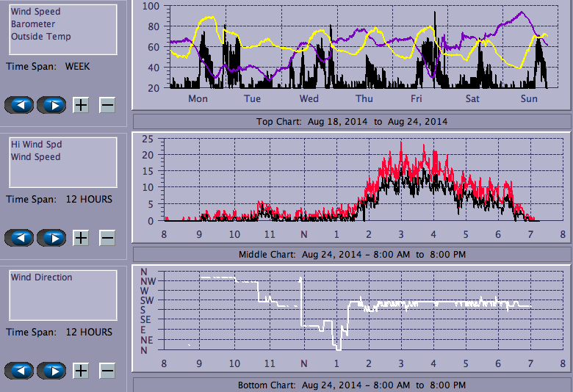
Task: Advance the middle chart forward in time
Action: [x=51, y=238]
